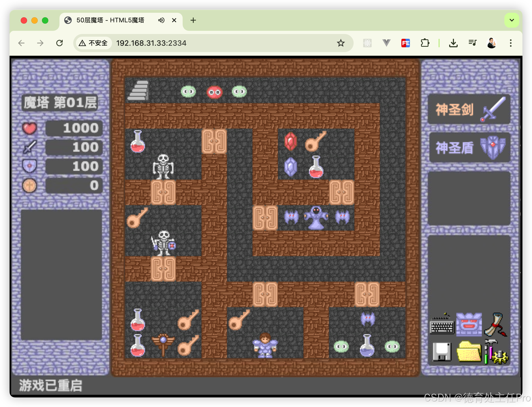
Task: Click the 神圣剑 holy sword item
Action: point(469,109)
